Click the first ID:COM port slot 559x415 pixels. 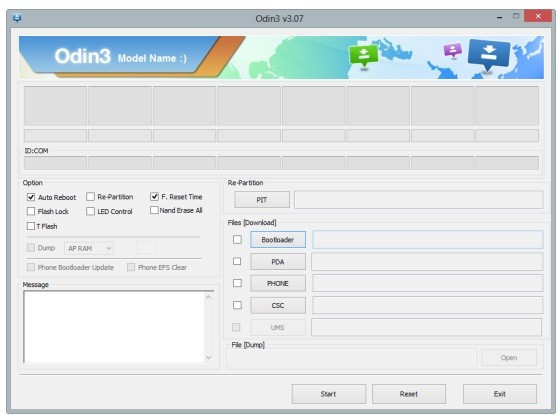pos(55,163)
